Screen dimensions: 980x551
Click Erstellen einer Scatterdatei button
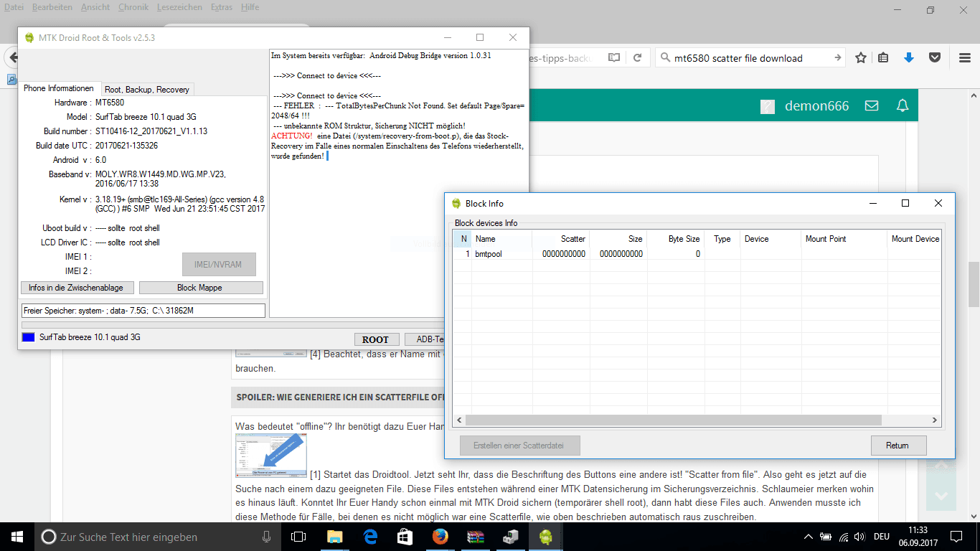pyautogui.click(x=519, y=446)
